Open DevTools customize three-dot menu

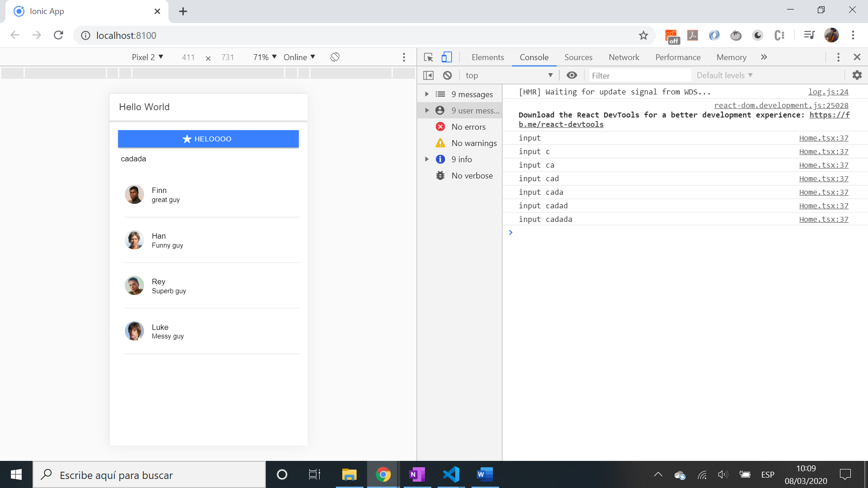click(x=838, y=57)
